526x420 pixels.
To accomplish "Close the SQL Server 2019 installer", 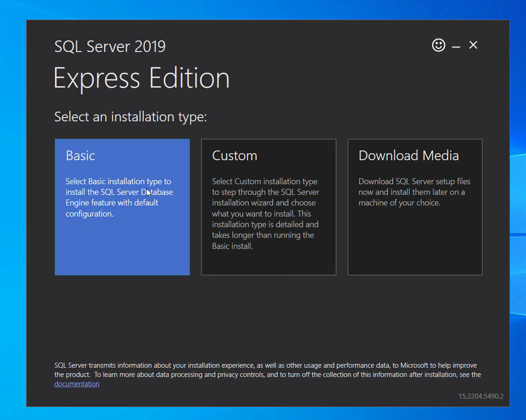I will [473, 45].
